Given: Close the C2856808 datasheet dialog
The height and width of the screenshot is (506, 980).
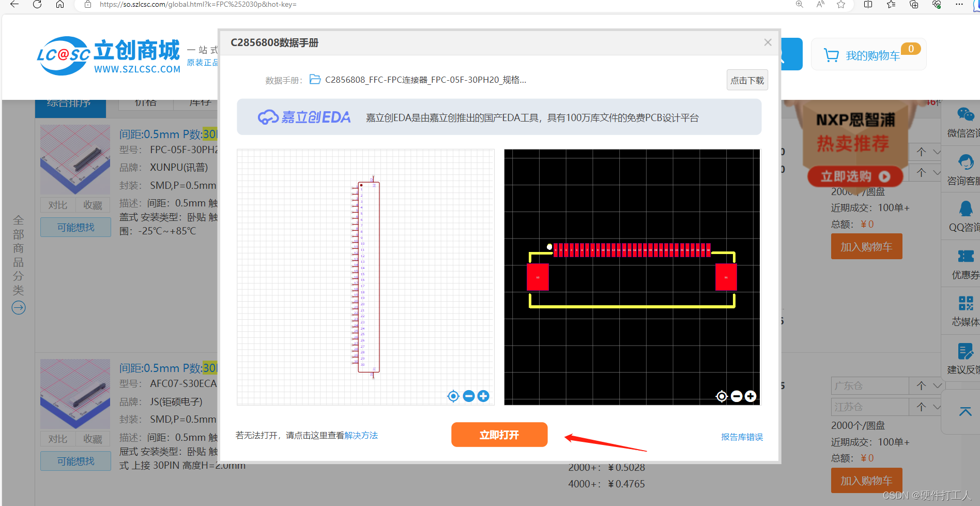Looking at the screenshot, I should (x=768, y=42).
